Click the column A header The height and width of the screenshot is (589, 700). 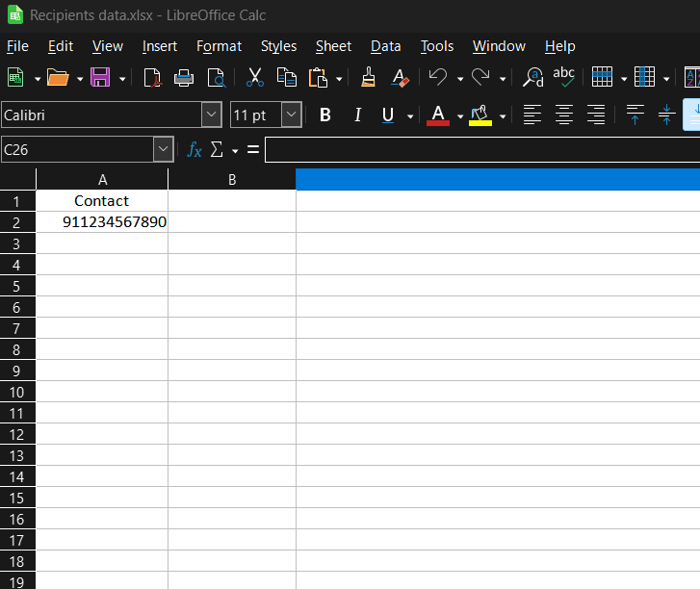(102, 180)
